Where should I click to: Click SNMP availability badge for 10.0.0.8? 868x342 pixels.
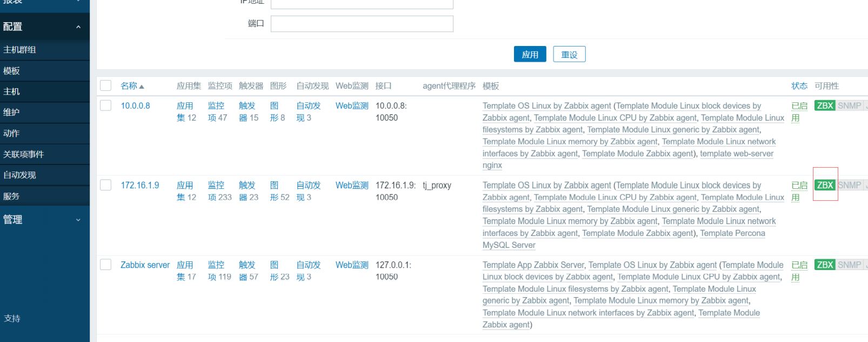tap(849, 106)
